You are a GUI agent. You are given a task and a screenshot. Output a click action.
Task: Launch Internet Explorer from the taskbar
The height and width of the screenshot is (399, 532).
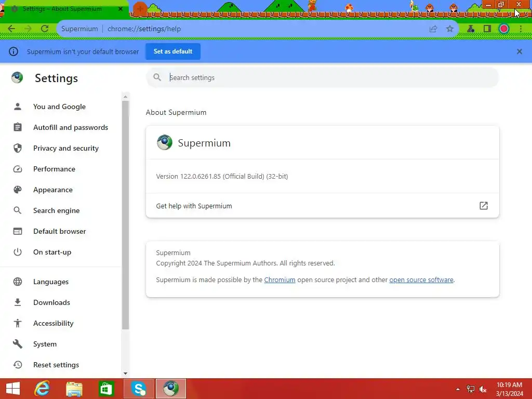pyautogui.click(x=42, y=389)
